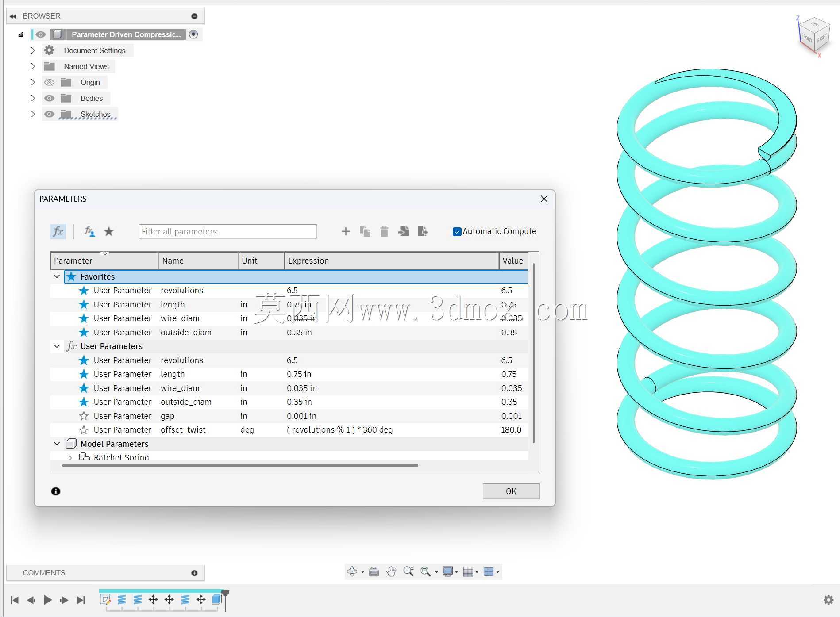Expand the Named Views node
This screenshot has width=840, height=617.
click(x=32, y=66)
